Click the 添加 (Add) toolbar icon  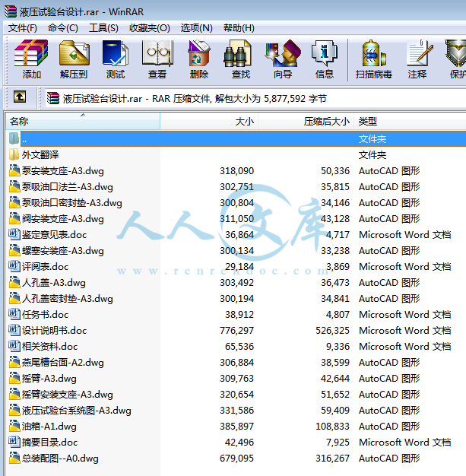click(31, 53)
